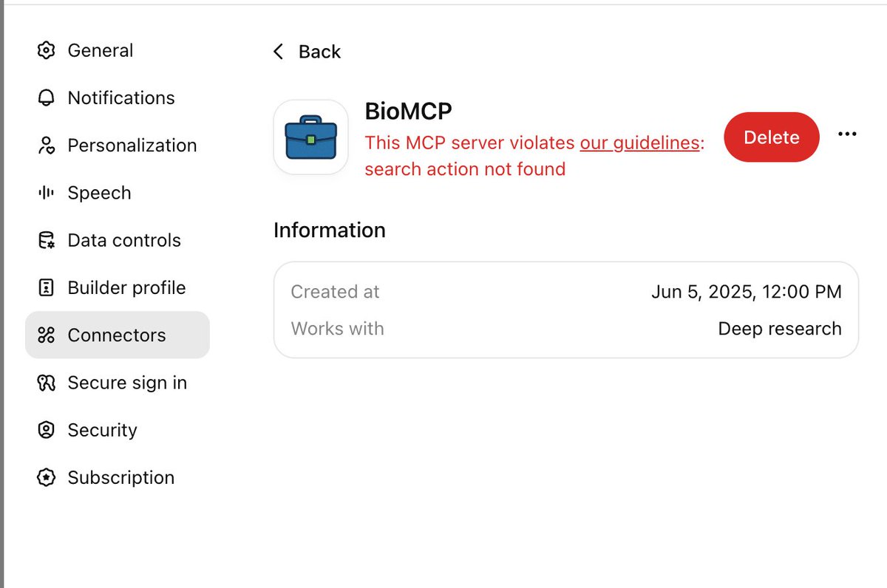Click the Data controls database icon

pos(46,240)
